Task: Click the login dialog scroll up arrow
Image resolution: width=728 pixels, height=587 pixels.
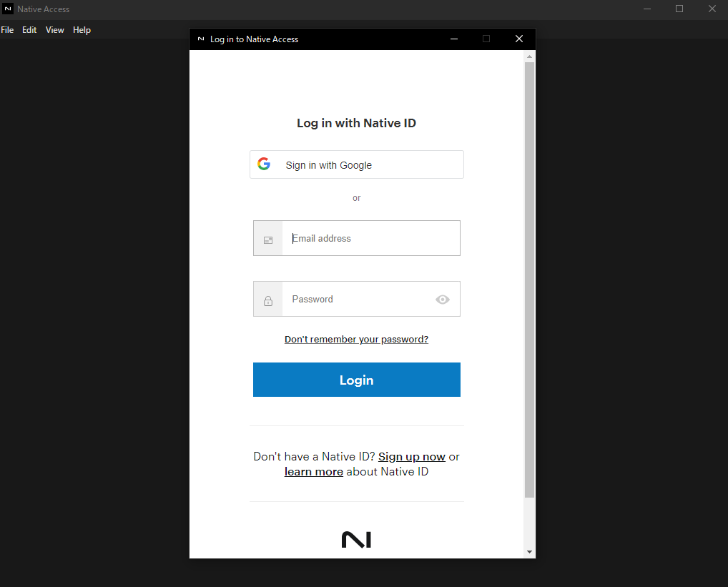Action: pos(529,56)
